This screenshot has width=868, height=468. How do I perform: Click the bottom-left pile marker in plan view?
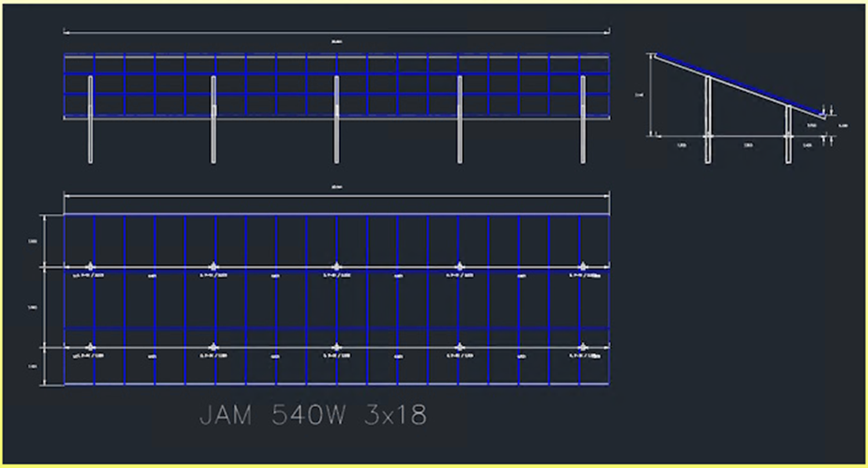click(x=90, y=347)
